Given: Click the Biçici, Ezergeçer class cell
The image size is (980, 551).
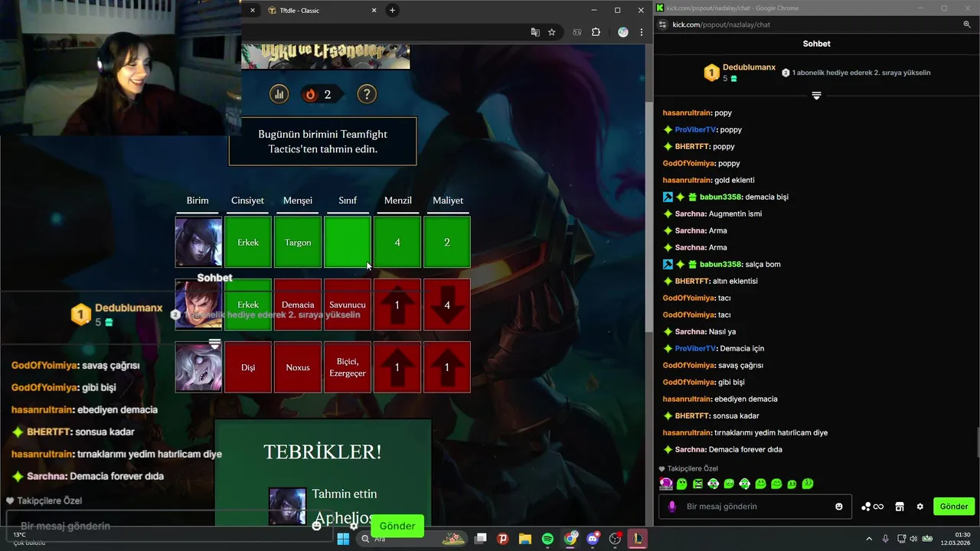Looking at the screenshot, I should click(348, 367).
